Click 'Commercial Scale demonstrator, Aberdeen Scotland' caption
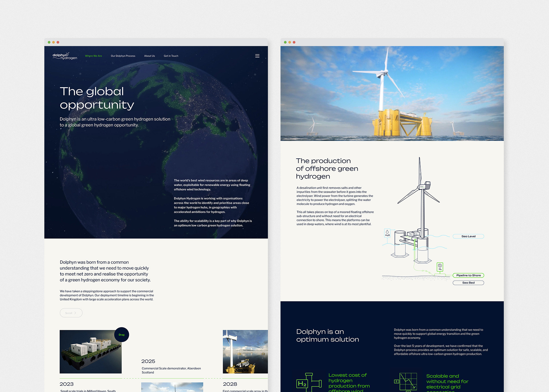 (x=171, y=370)
